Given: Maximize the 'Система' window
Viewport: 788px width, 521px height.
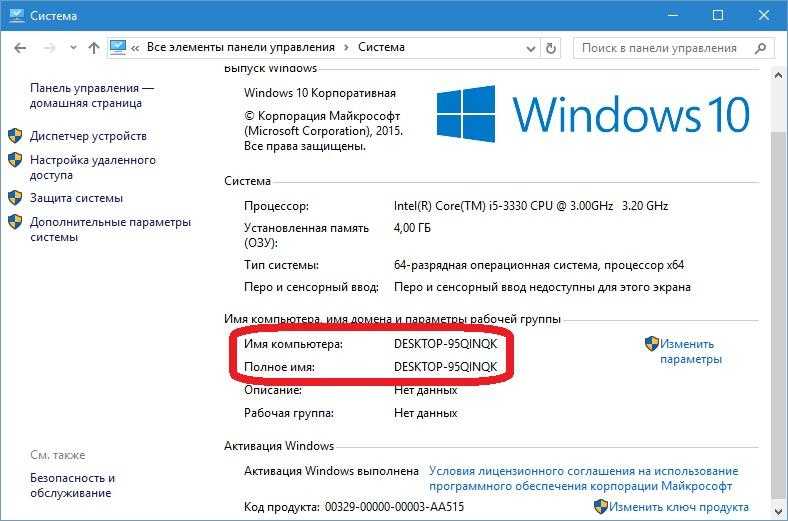Looking at the screenshot, I should tap(718, 15).
